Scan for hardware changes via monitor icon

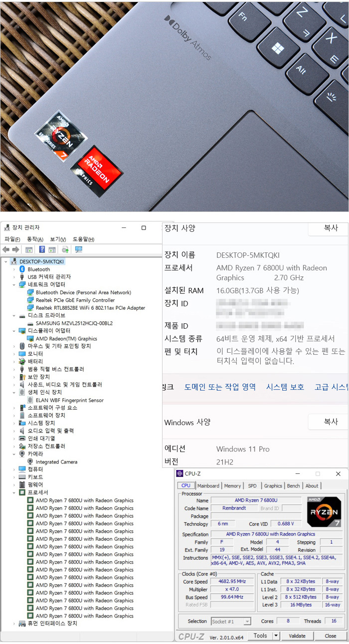coord(78,249)
